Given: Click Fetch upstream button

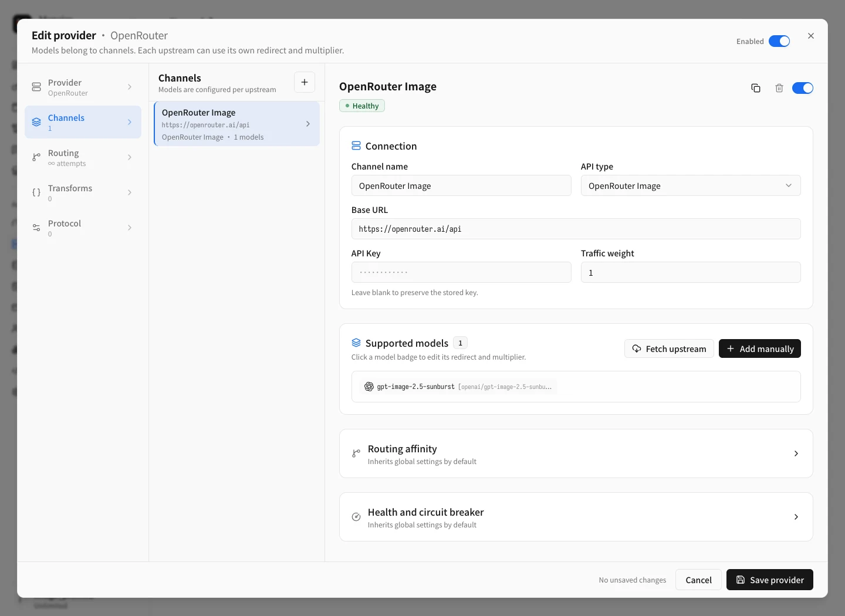Looking at the screenshot, I should point(669,348).
